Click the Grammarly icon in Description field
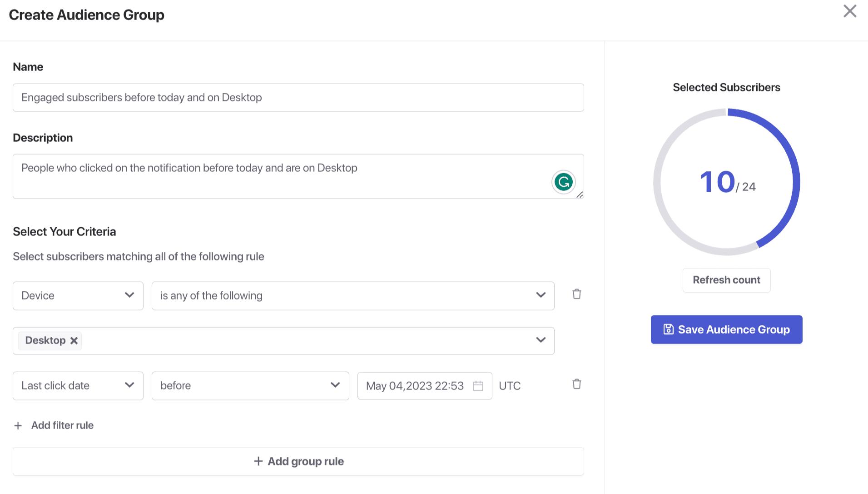 [x=563, y=182]
